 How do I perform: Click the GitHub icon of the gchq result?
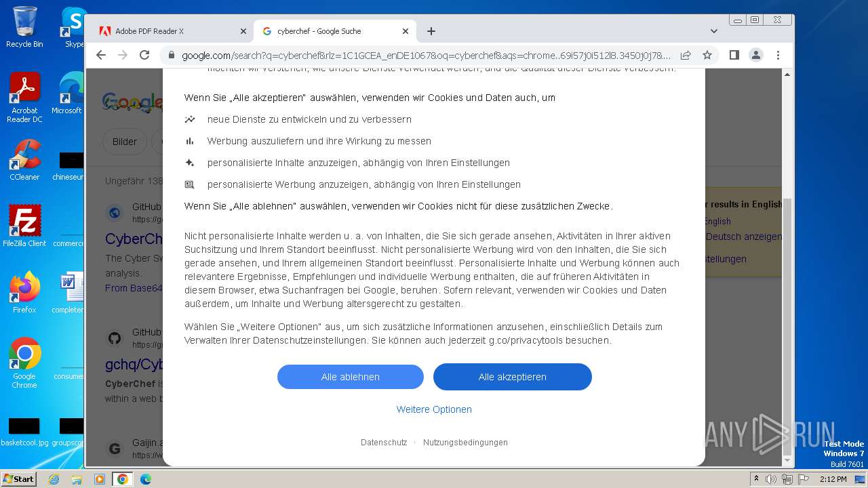pyautogui.click(x=115, y=338)
